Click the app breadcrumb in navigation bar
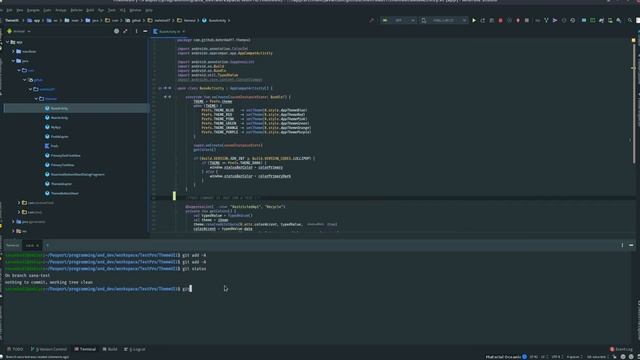 (x=34, y=20)
